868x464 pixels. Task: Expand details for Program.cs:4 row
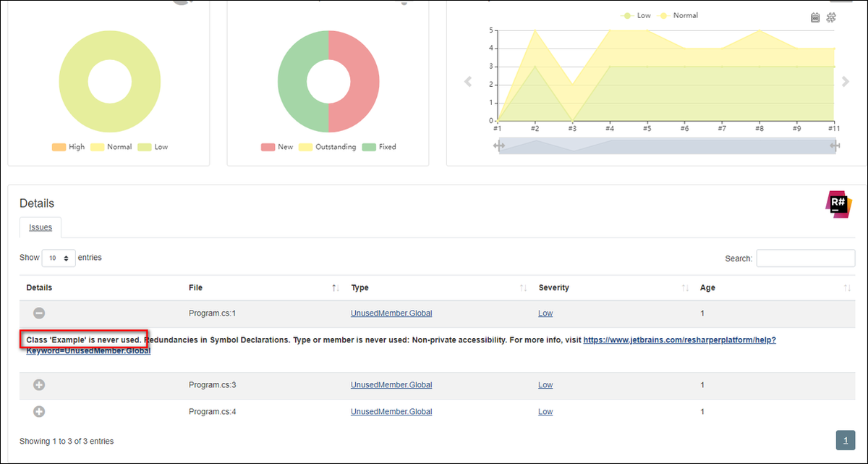[40, 411]
